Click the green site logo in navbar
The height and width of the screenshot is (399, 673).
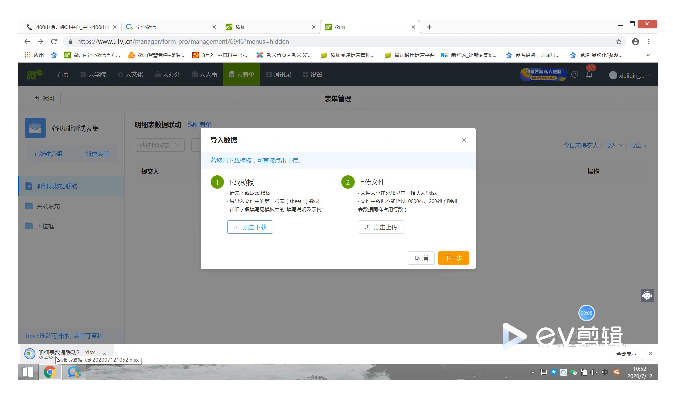click(x=35, y=75)
